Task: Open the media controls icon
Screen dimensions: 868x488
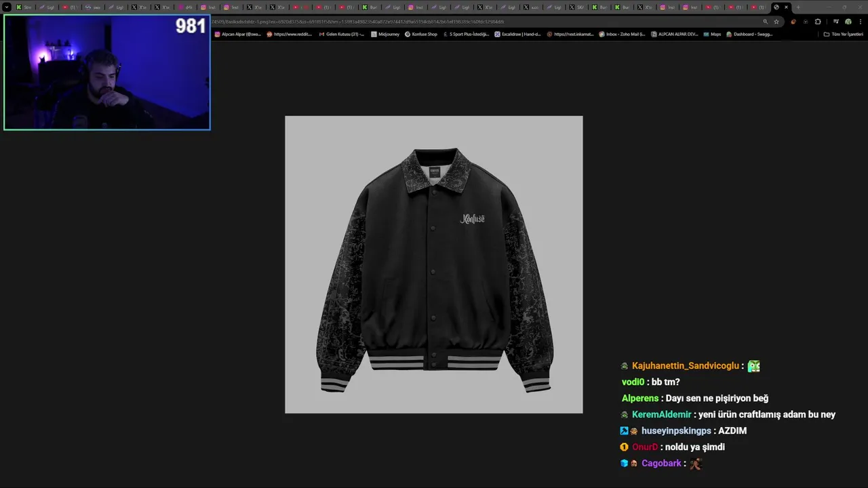Action: (836, 22)
